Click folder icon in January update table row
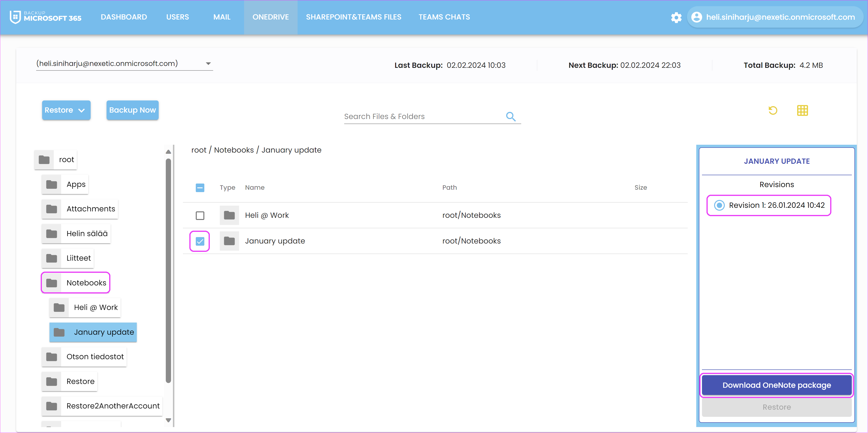Image resolution: width=868 pixels, height=433 pixels. pyautogui.click(x=229, y=241)
